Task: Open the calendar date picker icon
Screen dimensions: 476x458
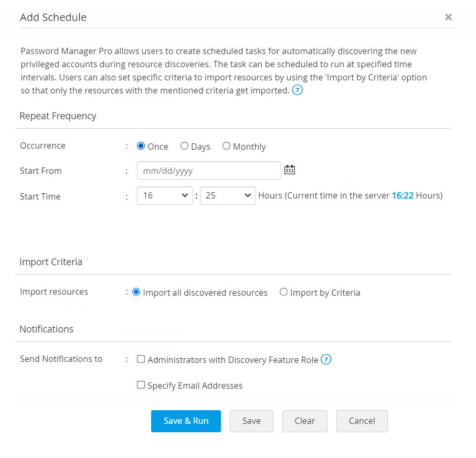Action: 290,170
